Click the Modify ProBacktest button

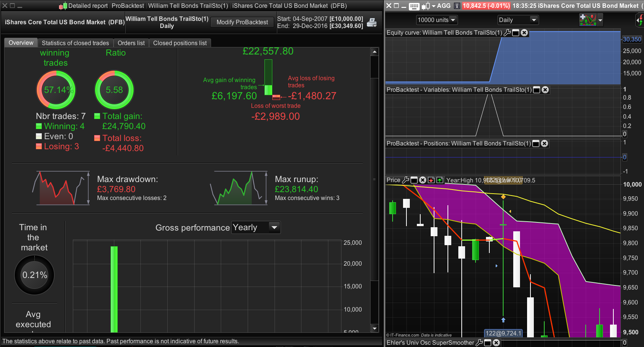242,22
